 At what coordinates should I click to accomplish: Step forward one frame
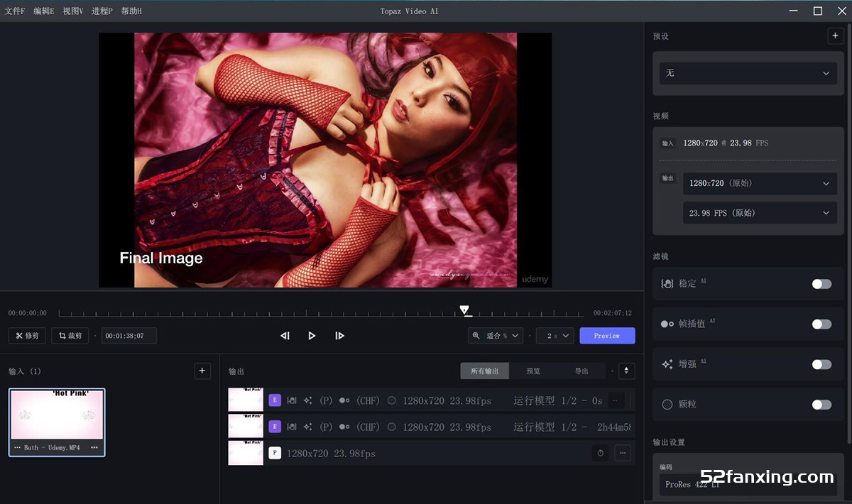coord(339,336)
